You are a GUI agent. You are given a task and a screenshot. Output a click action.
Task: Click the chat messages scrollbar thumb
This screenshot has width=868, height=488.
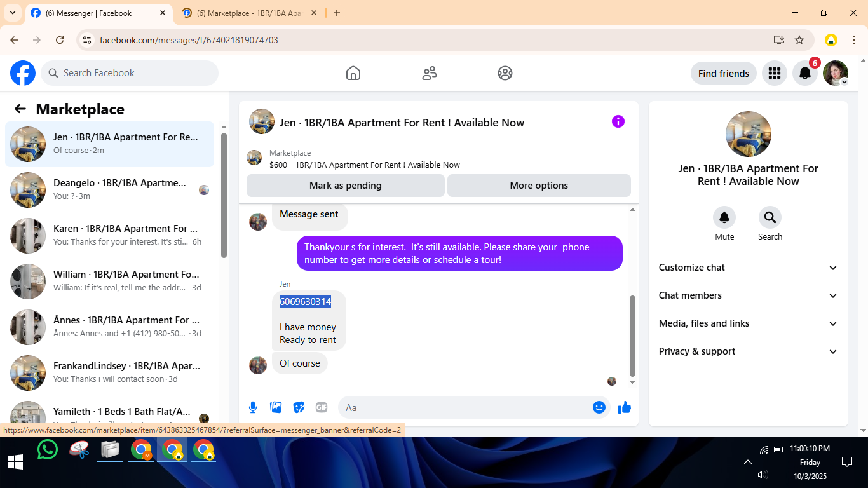click(x=632, y=335)
